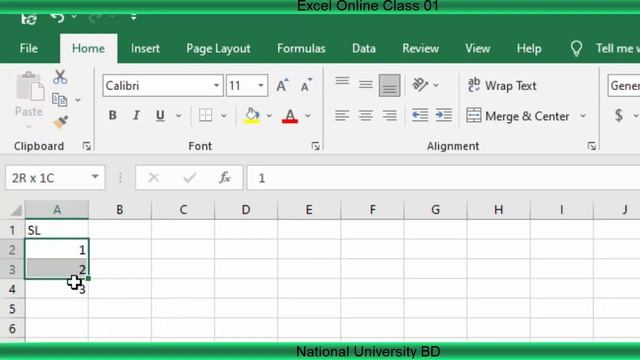Click Increase Font Size icon

282,85
